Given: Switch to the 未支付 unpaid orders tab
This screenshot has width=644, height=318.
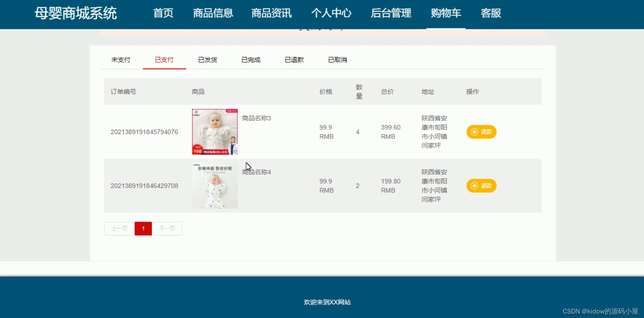Looking at the screenshot, I should (x=120, y=60).
